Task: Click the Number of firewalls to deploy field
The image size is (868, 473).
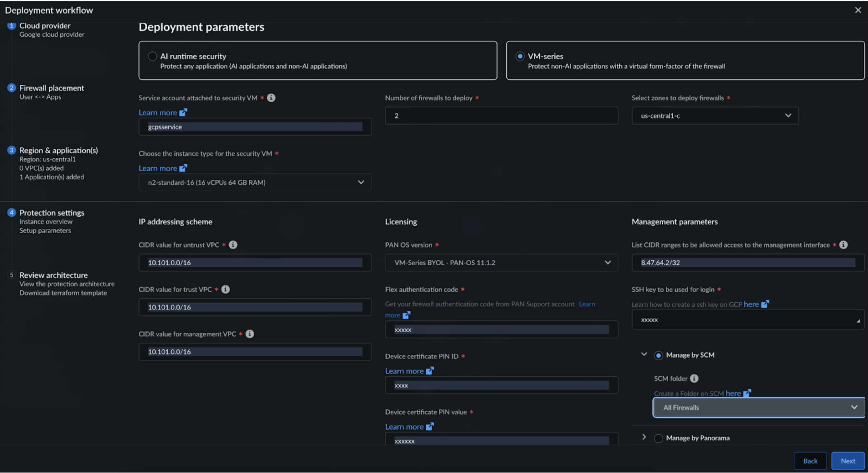Action: point(501,115)
